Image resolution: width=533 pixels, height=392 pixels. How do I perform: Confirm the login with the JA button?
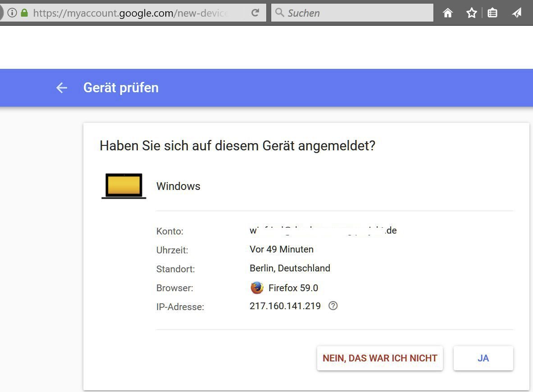(483, 358)
